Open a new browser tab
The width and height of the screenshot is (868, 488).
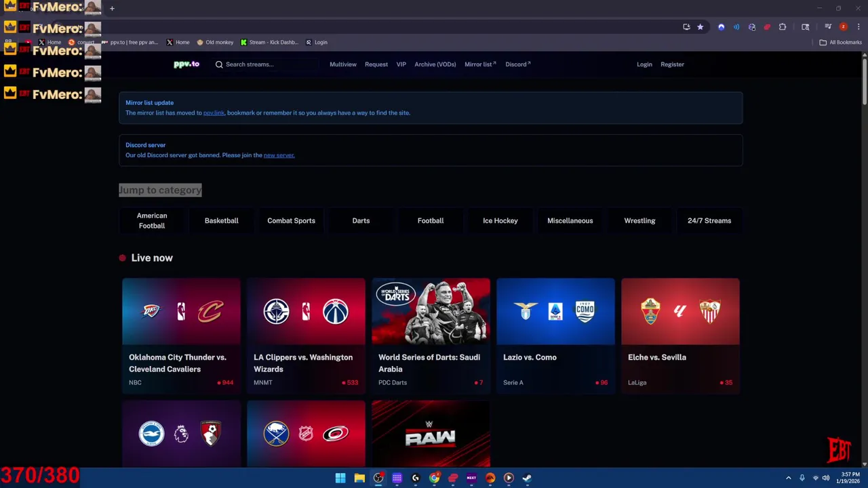tap(112, 8)
